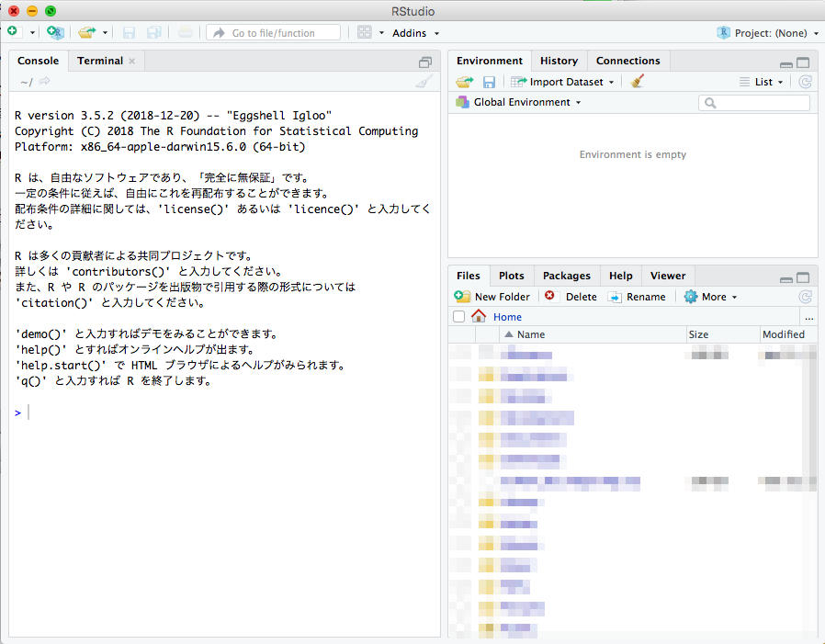Toggle the select-all files checkbox
This screenshot has height=644, width=825.
click(x=458, y=317)
